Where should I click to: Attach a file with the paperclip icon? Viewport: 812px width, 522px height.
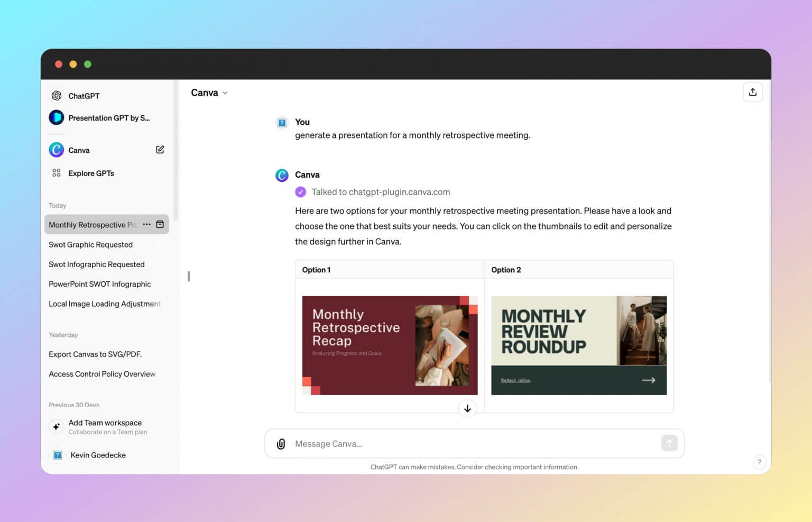point(281,444)
